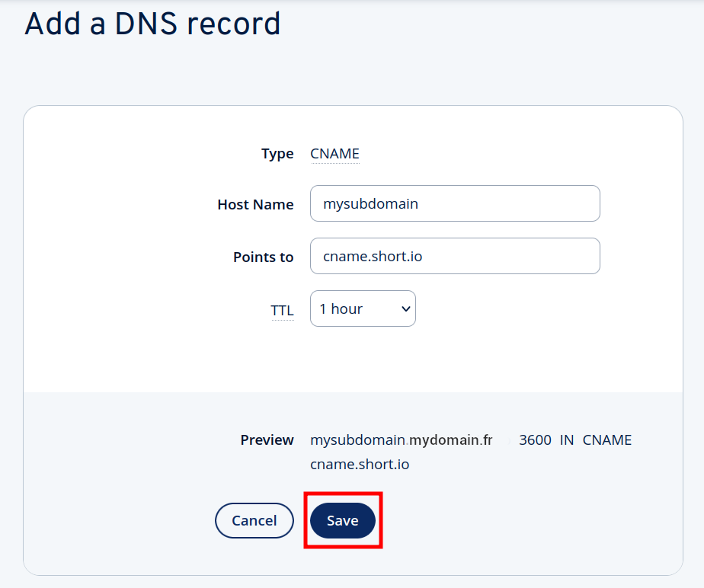Viewport: 704px width, 588px height.
Task: Click the dotted-underlined TTL label
Action: pos(282,310)
